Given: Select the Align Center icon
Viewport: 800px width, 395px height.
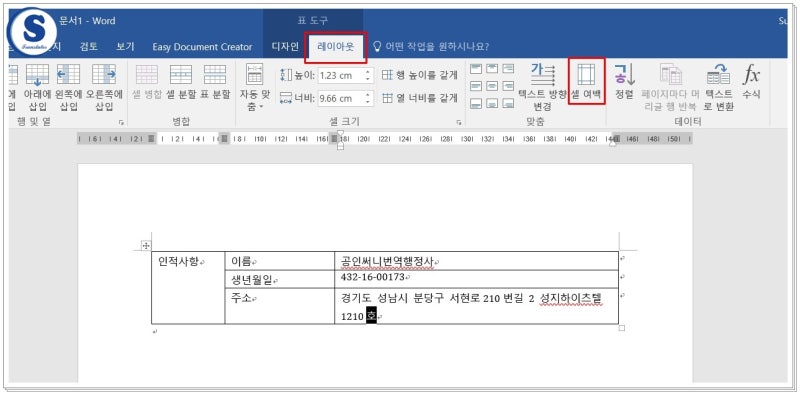Looking at the screenshot, I should click(x=492, y=86).
